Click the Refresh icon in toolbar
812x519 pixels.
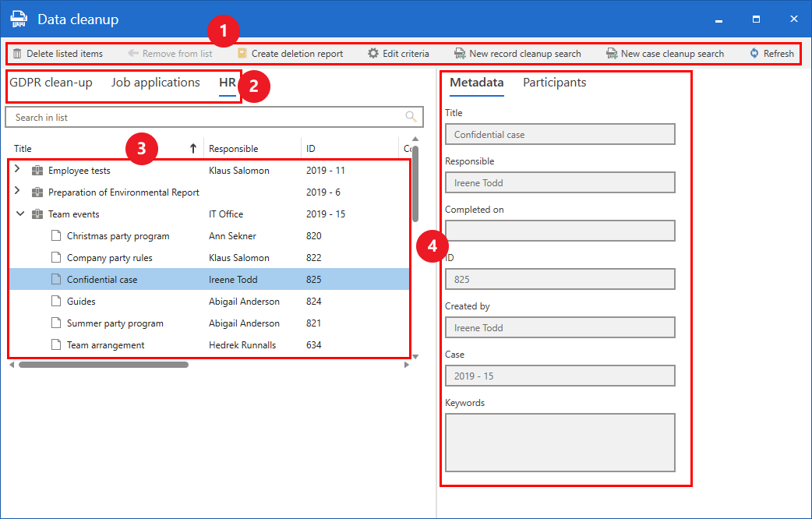(x=754, y=54)
